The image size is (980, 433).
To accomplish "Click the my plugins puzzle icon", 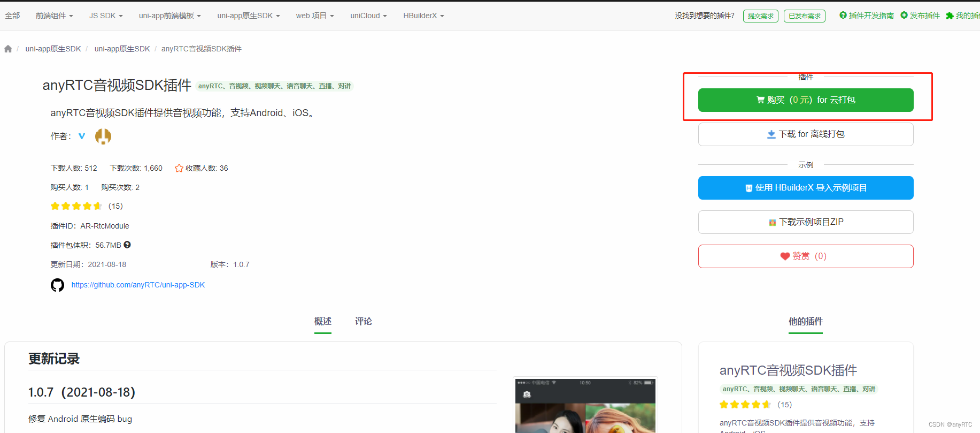I will coord(950,16).
